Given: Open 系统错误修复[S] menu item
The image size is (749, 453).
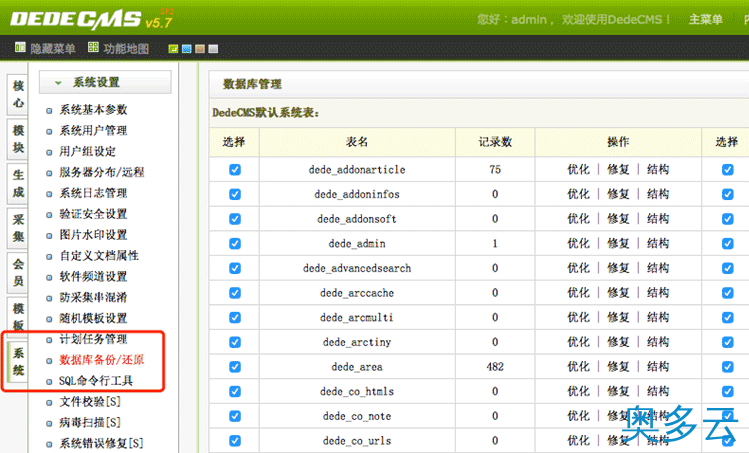Looking at the screenshot, I should pos(101,443).
